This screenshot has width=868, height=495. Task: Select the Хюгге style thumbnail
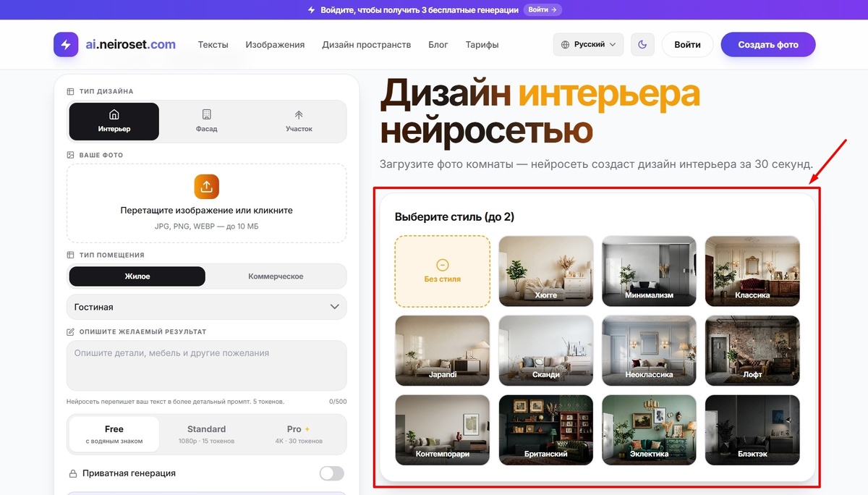pos(546,271)
